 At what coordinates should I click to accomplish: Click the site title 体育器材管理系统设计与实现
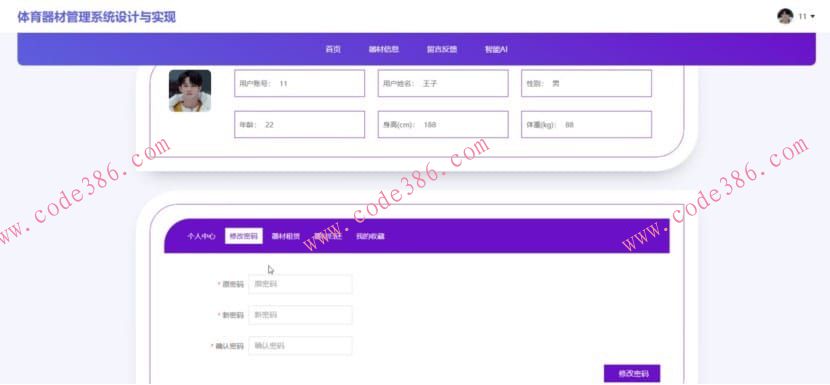[96, 17]
